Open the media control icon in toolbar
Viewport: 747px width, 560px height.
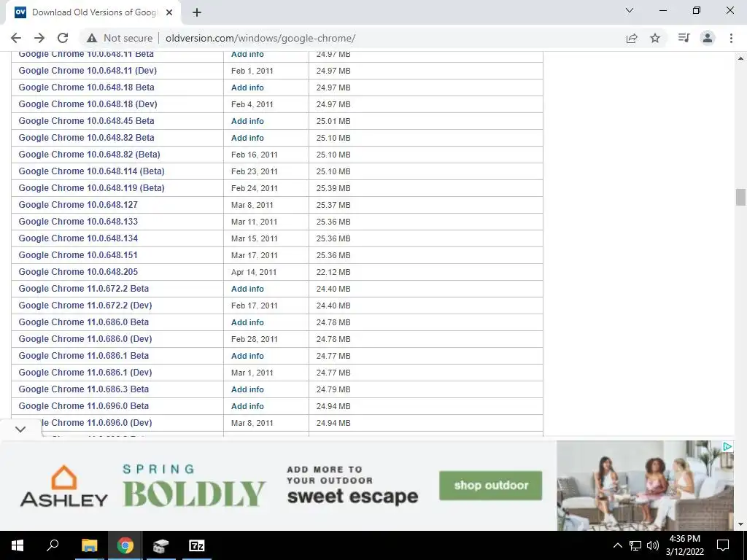pyautogui.click(x=684, y=38)
